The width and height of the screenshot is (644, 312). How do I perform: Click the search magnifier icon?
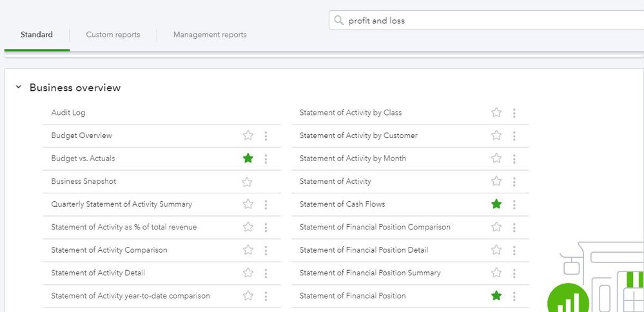pos(339,21)
